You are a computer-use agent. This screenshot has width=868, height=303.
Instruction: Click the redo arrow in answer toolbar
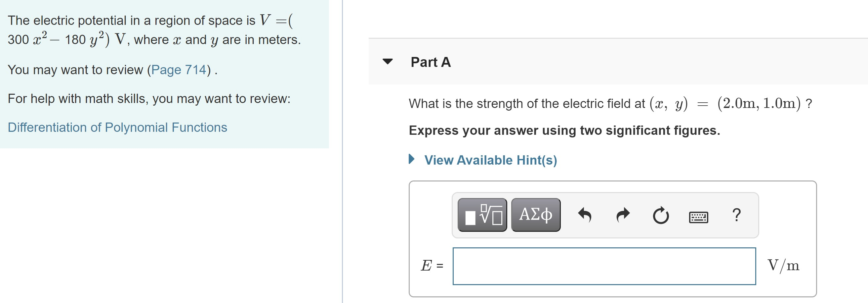pos(623,215)
